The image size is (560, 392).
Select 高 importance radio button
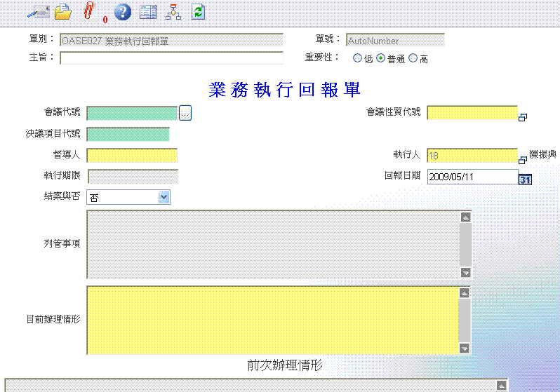pos(413,59)
